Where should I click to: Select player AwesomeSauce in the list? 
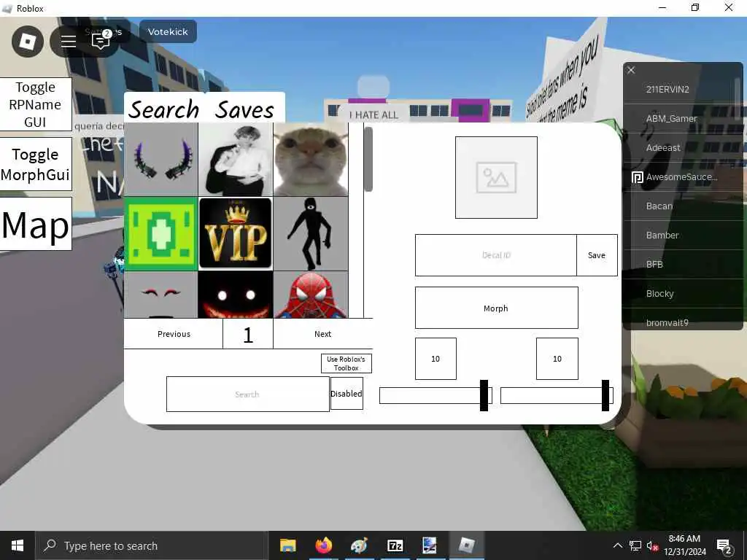pos(682,177)
